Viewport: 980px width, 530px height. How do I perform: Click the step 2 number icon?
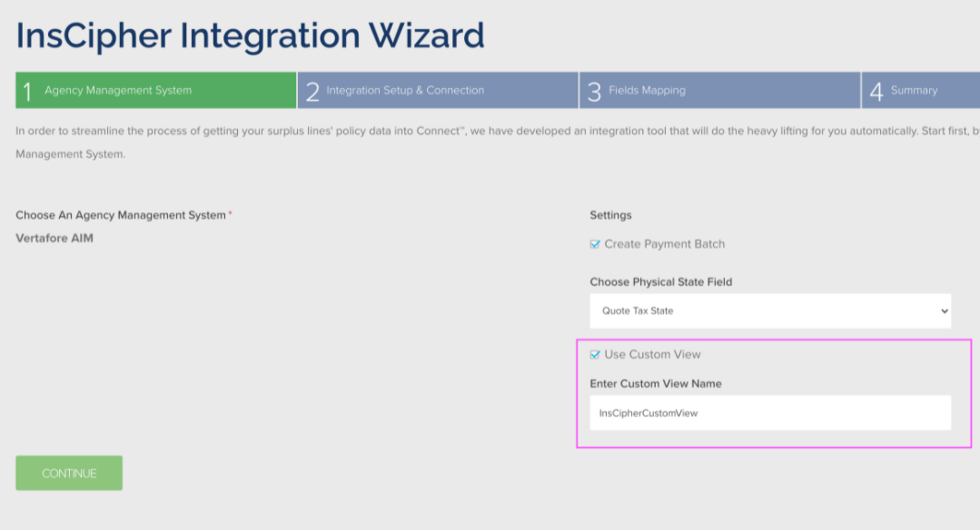[312, 92]
